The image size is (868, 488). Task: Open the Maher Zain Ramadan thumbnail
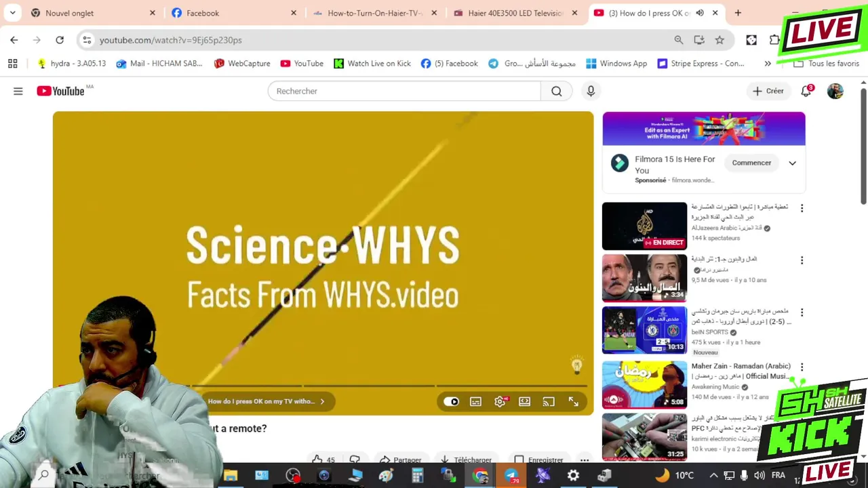point(644,384)
